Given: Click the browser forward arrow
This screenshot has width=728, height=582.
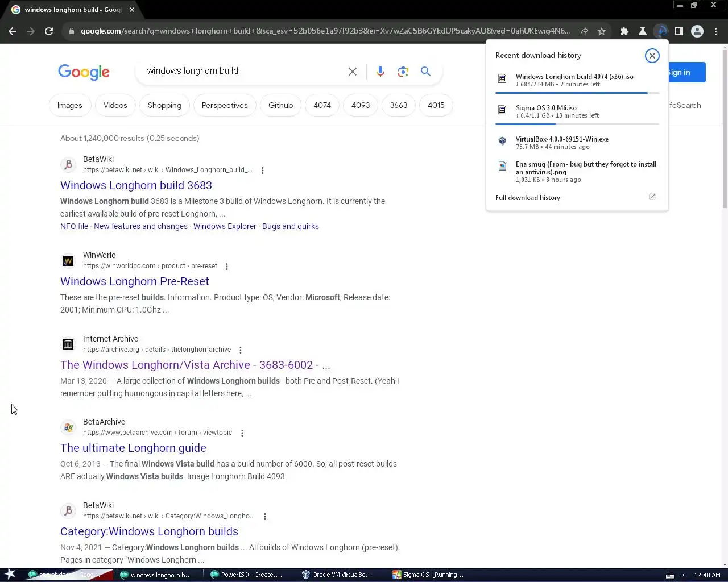Looking at the screenshot, I should click(x=31, y=31).
